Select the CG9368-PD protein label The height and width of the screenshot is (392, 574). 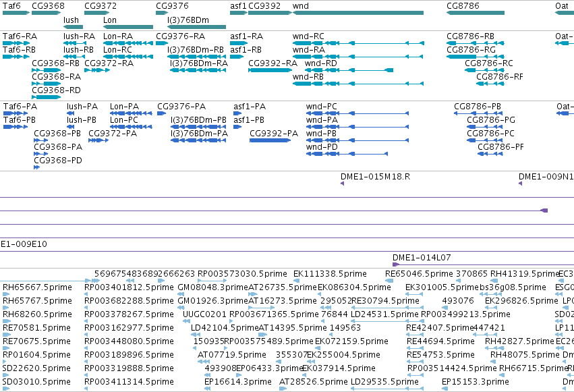click(58, 161)
